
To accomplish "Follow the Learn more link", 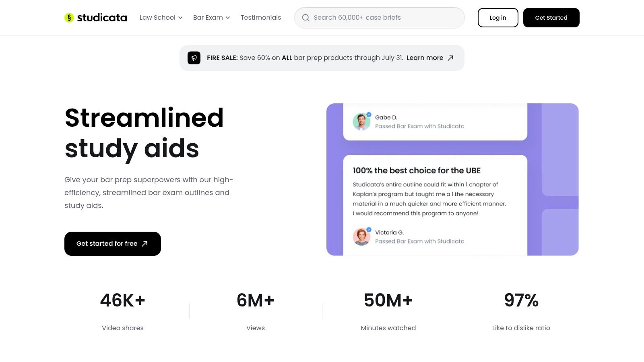I will point(425,58).
